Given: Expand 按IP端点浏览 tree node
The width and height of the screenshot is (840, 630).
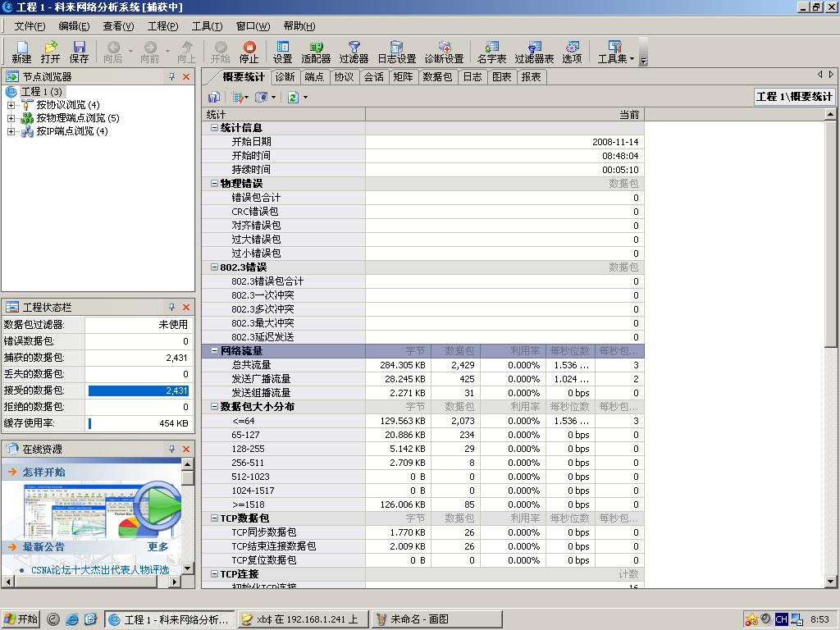Looking at the screenshot, I should coord(11,131).
